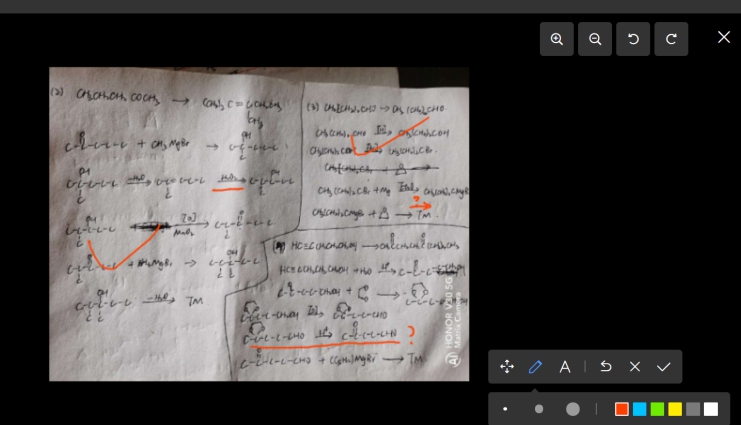The height and width of the screenshot is (425, 741).
Task: Select the green color swatch
Action: click(657, 409)
